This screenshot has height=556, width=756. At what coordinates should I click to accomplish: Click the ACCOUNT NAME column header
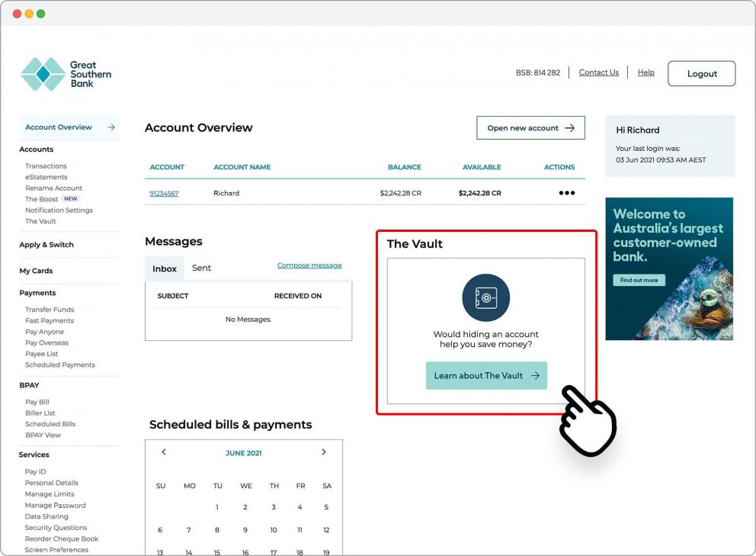click(242, 167)
